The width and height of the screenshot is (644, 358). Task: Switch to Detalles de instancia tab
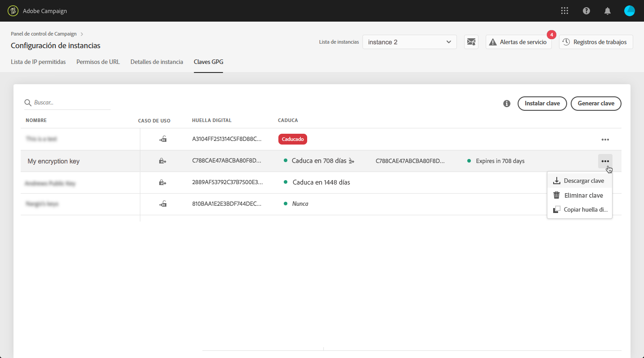tap(157, 62)
